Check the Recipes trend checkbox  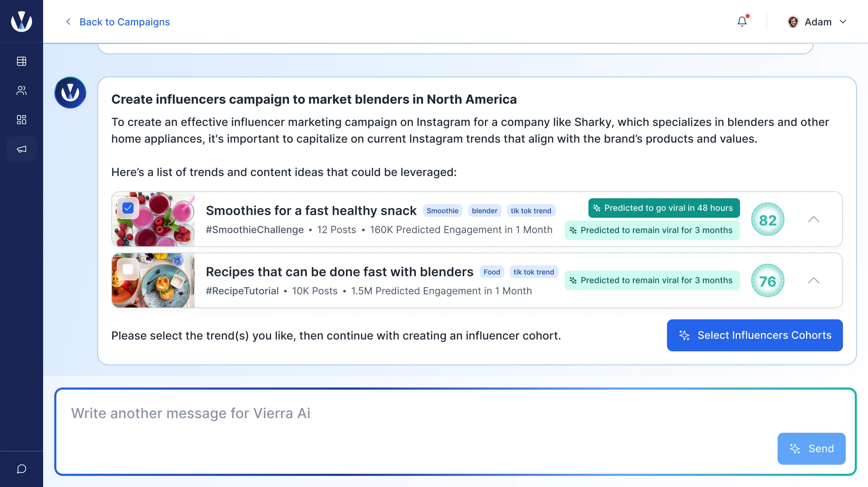(x=128, y=269)
